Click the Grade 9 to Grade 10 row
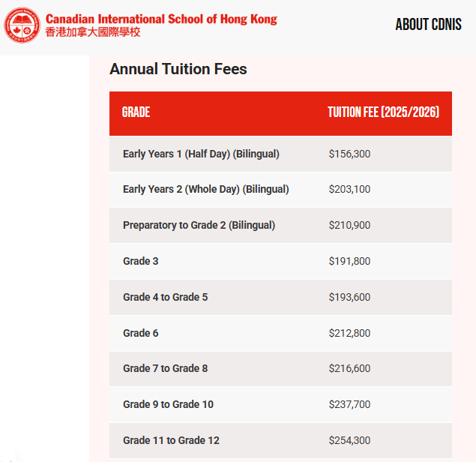The image size is (476, 462). (x=168, y=404)
